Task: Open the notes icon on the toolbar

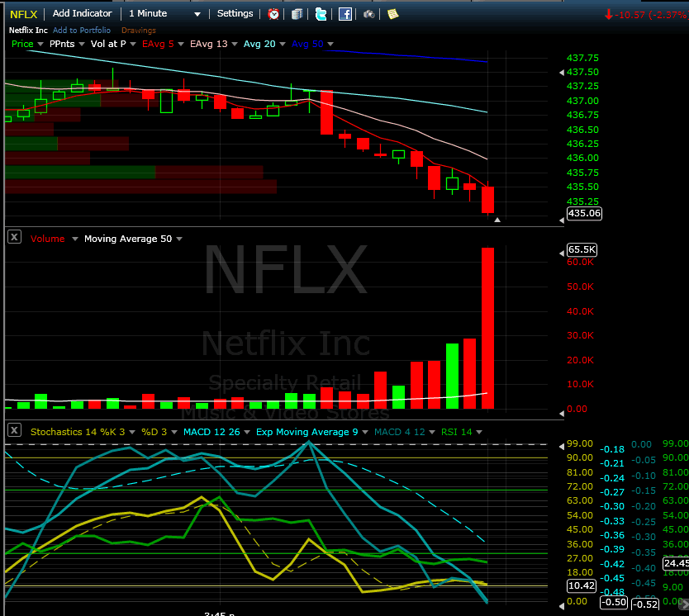Action: [393, 13]
